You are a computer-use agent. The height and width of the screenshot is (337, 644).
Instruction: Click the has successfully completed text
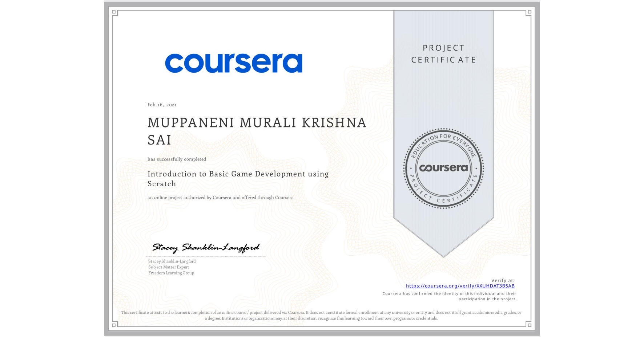177,159
